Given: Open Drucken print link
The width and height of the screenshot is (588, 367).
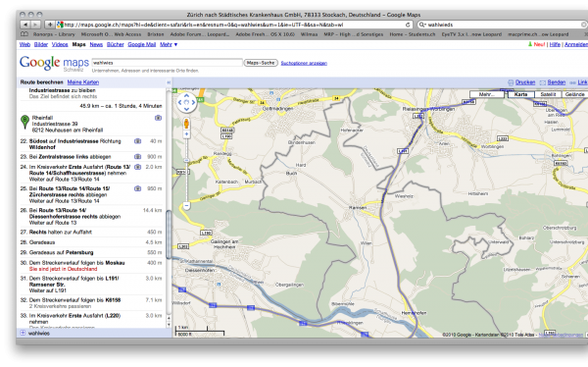Looking at the screenshot, I should [x=525, y=82].
